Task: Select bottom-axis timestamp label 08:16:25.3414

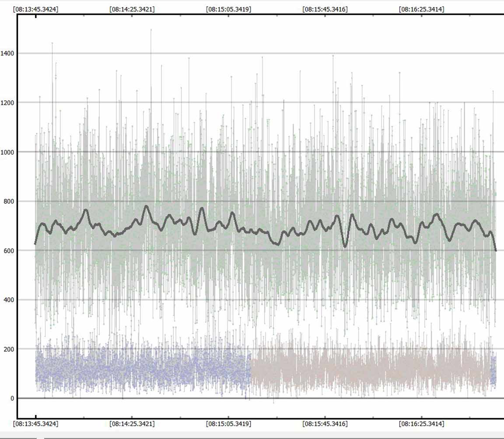Action: pyautogui.click(x=421, y=424)
